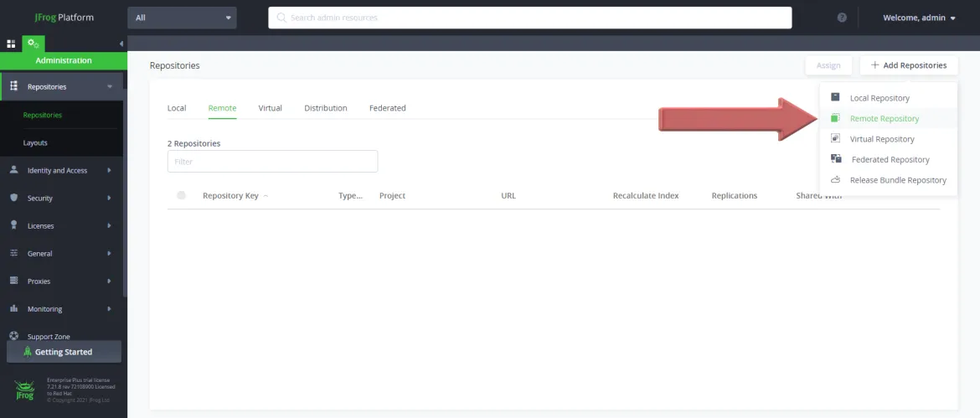Expand the Security section

coord(61,198)
